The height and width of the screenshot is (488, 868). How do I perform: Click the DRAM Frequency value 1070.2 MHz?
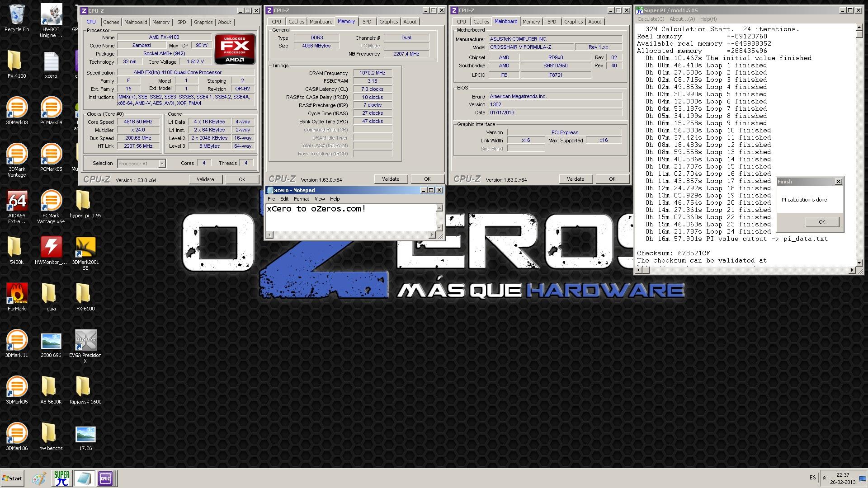[x=373, y=73]
